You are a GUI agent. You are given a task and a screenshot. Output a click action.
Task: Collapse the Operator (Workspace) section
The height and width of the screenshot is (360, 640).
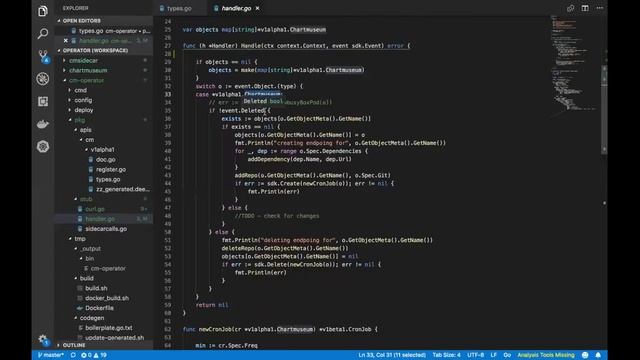coord(95,50)
